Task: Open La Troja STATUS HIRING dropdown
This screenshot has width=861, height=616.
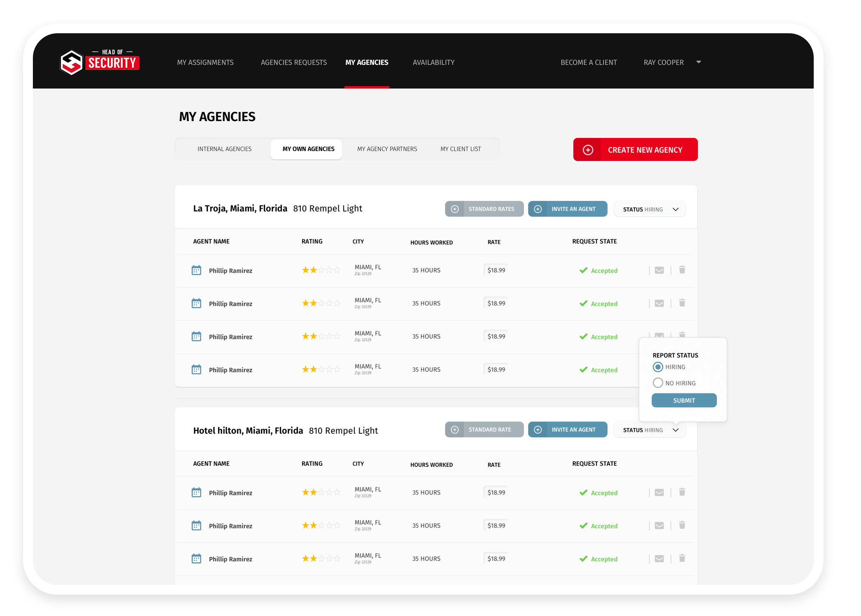Action: 649,209
